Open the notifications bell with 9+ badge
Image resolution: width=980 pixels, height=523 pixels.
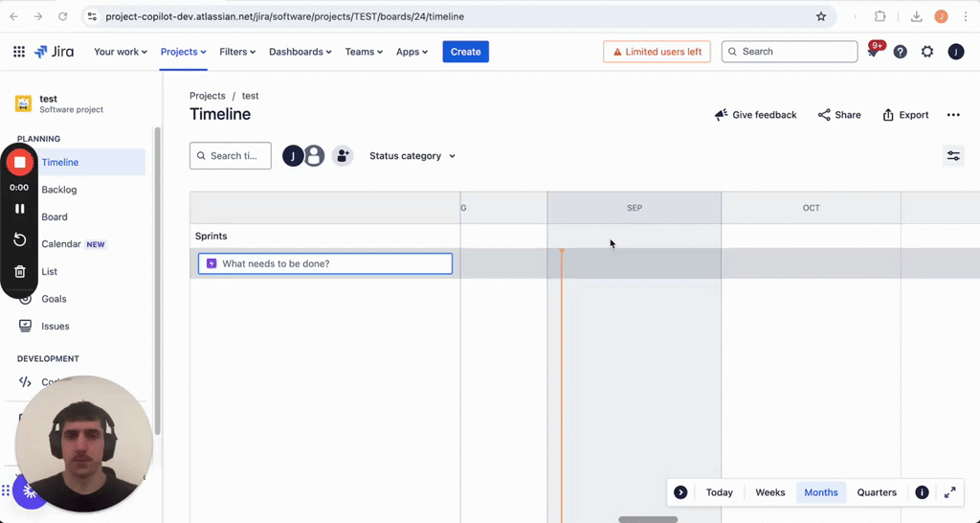(873, 52)
